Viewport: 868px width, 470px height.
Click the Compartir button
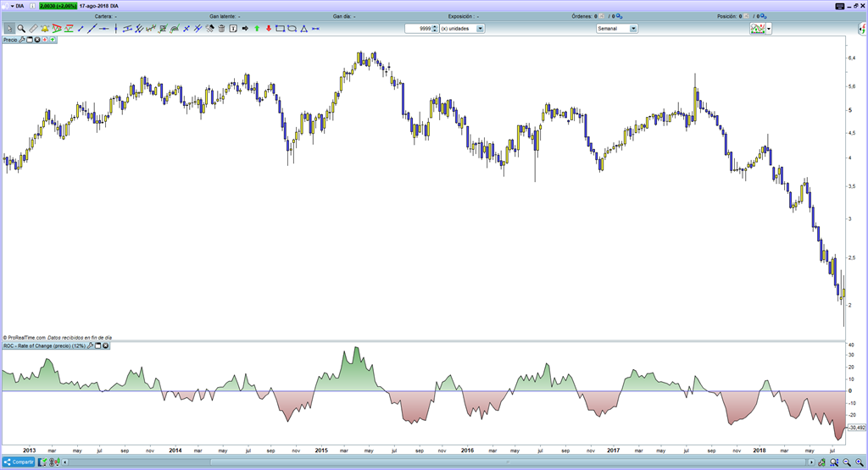pyautogui.click(x=19, y=462)
